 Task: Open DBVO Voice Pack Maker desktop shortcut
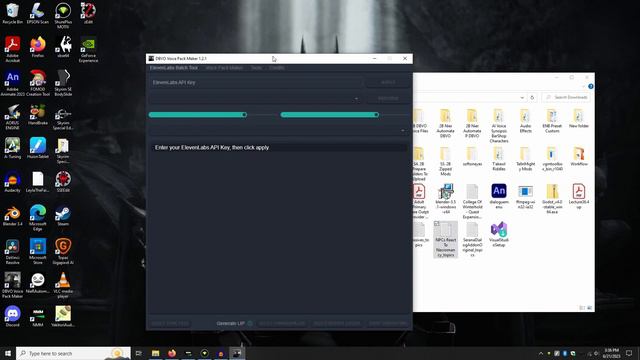click(x=12, y=285)
